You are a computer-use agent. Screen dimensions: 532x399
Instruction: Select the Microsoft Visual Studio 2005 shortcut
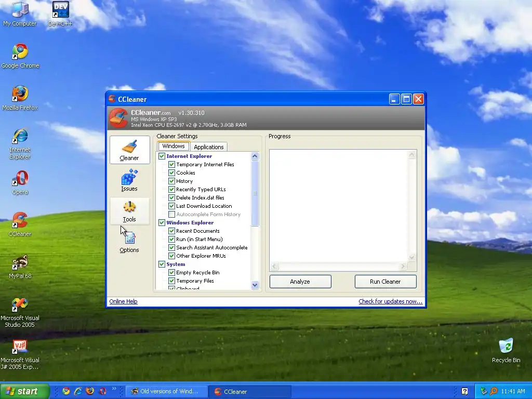tap(20, 312)
